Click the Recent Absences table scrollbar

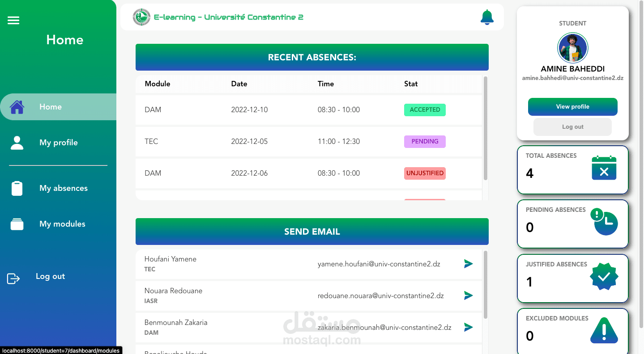486,128
